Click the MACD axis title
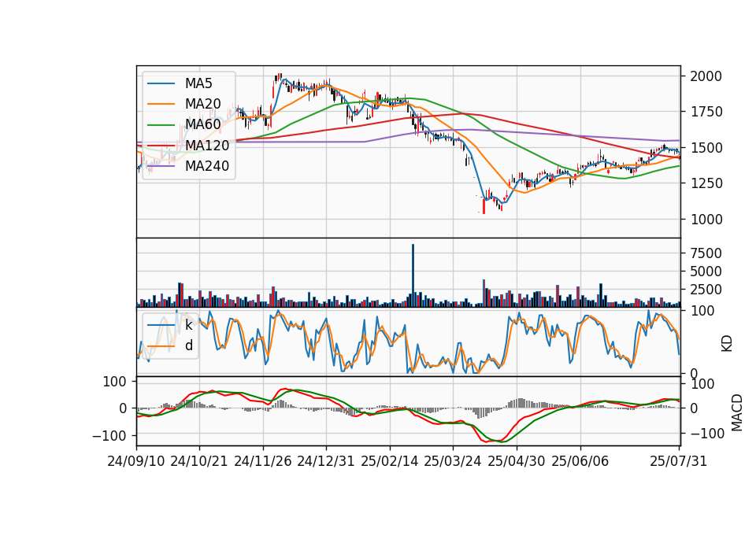This screenshot has height=543, width=756. (737, 412)
